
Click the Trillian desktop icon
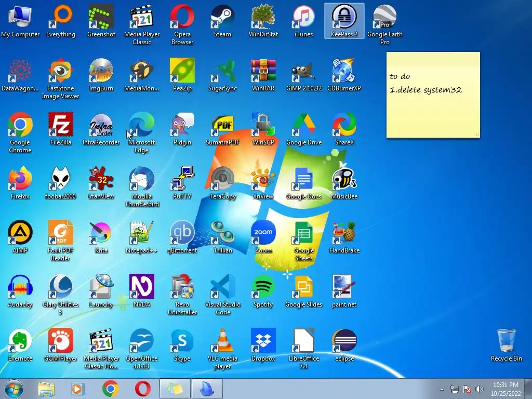222,237
